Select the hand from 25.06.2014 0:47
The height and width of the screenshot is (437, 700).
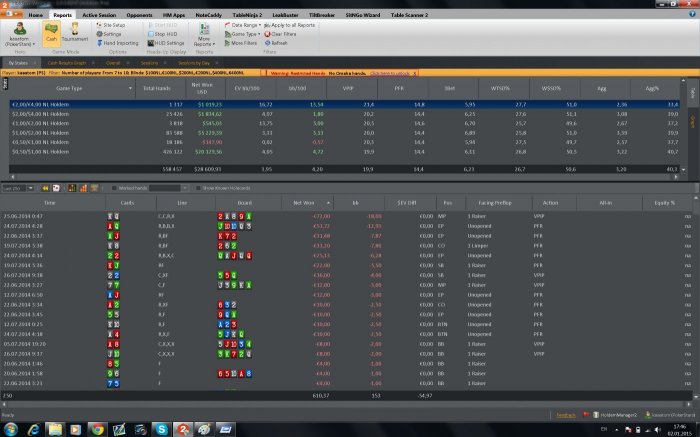tap(346, 216)
